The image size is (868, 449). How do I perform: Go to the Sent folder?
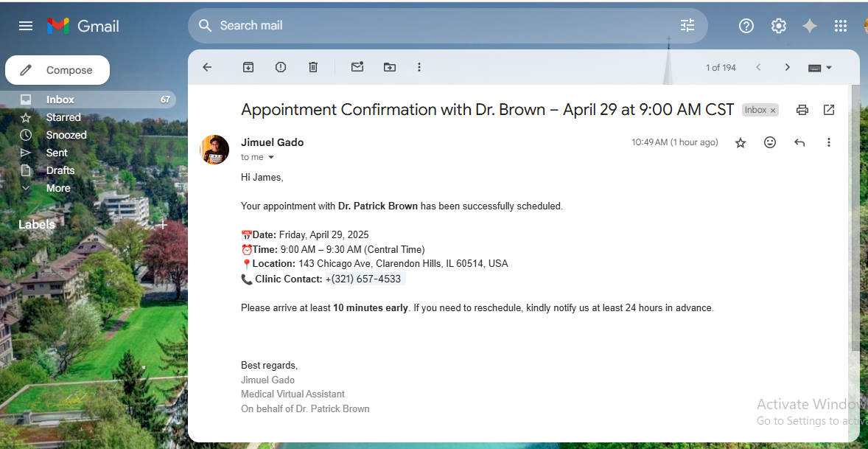pyautogui.click(x=57, y=153)
